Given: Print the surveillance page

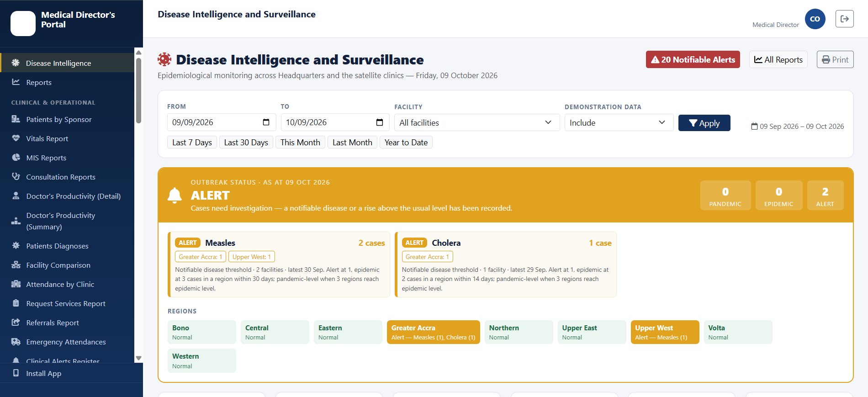Looking at the screenshot, I should click(835, 59).
